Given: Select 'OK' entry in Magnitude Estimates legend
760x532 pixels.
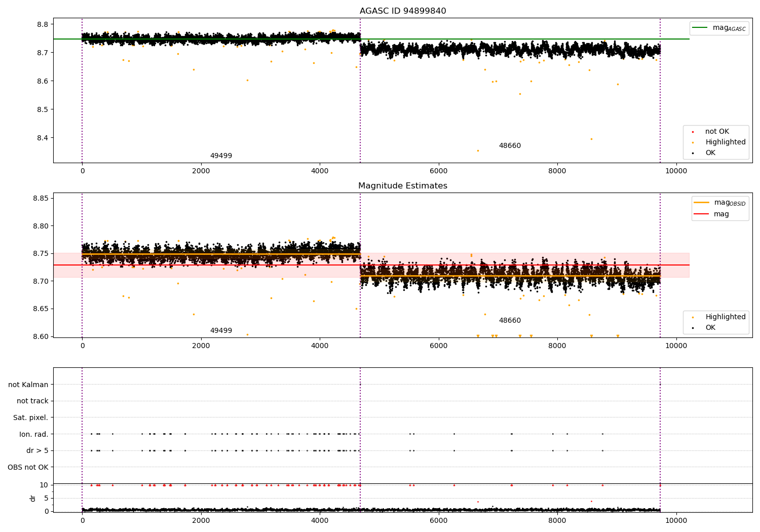Looking at the screenshot, I should [x=710, y=328].
